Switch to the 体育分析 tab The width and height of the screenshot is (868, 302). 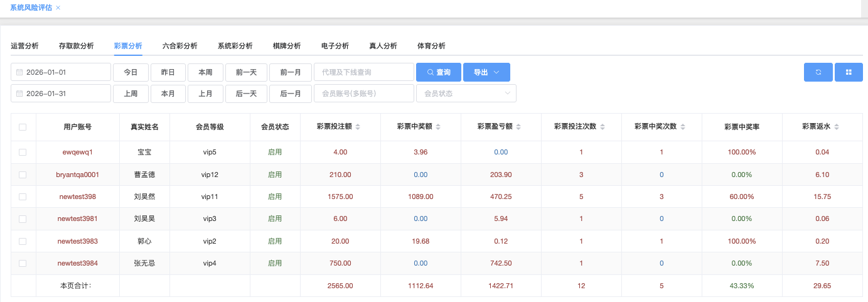pos(431,46)
